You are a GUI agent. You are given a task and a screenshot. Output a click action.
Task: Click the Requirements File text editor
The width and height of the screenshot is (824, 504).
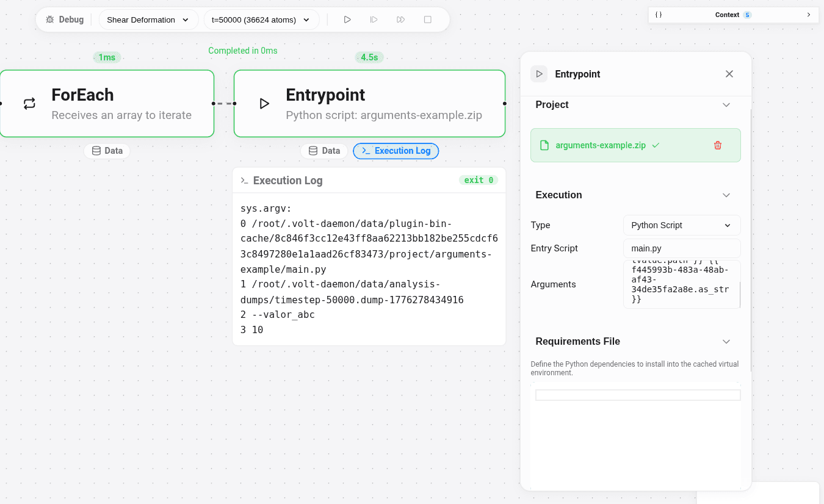(635, 436)
